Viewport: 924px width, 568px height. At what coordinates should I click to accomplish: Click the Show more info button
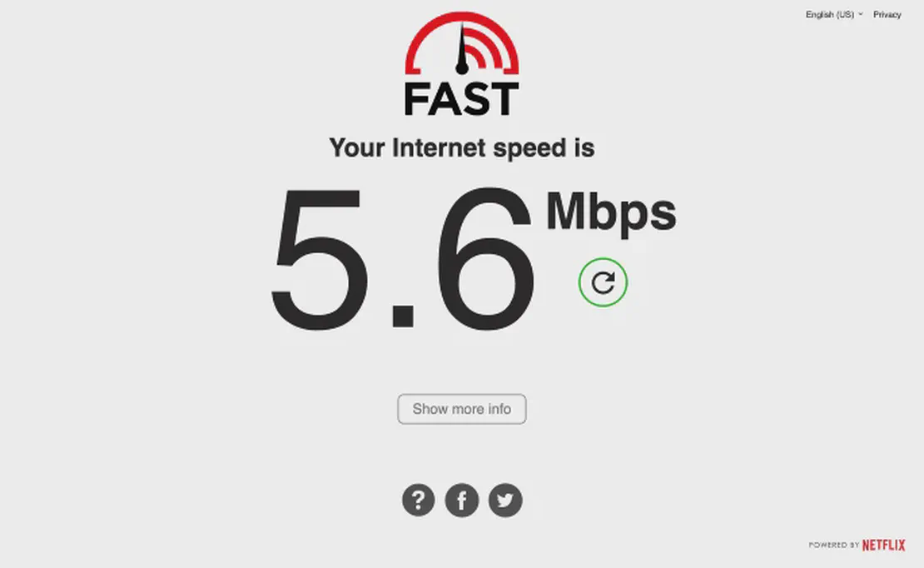[462, 409]
